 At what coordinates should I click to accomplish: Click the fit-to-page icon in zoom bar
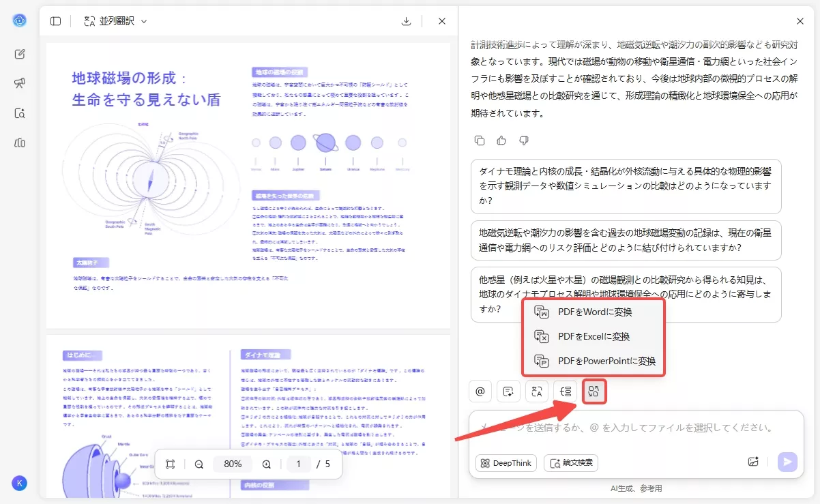[x=171, y=464]
